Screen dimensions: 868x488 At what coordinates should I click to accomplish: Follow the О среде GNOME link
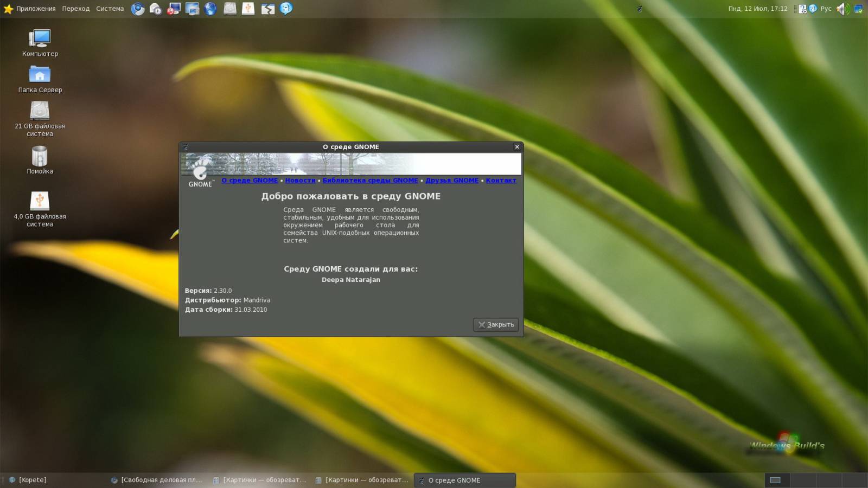[250, 181]
